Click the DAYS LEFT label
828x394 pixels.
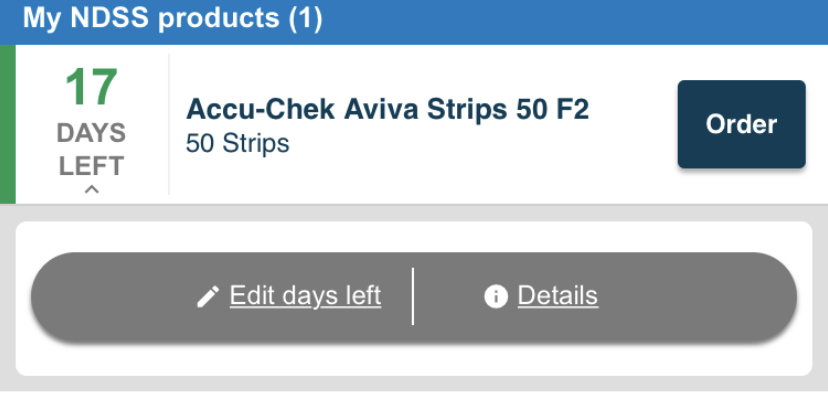click(91, 149)
